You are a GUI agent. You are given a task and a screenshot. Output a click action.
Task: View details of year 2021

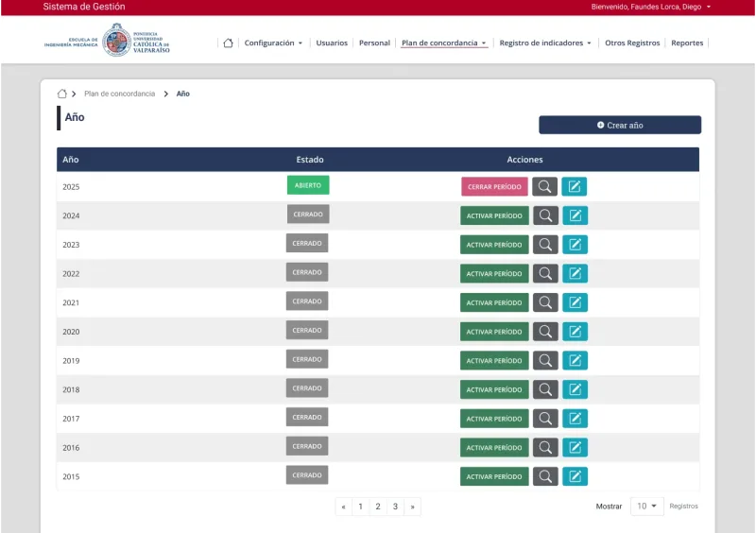pyautogui.click(x=545, y=302)
